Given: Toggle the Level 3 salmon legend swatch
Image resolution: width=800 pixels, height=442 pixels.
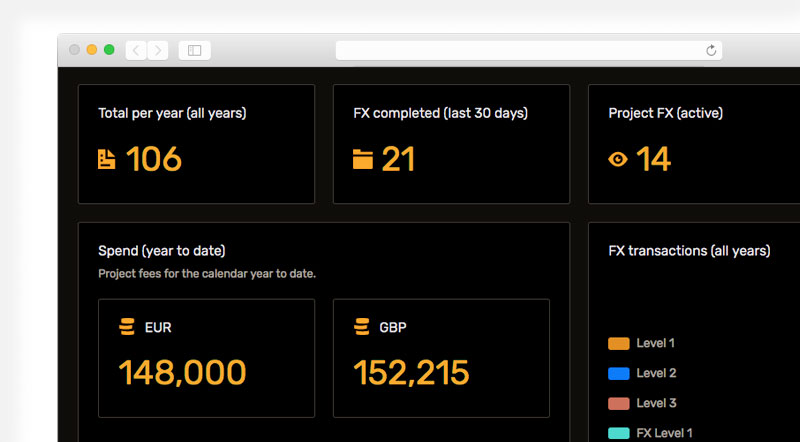Looking at the screenshot, I should (x=618, y=404).
